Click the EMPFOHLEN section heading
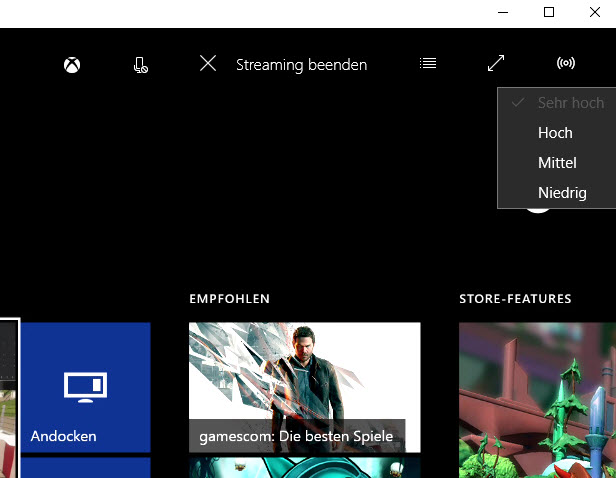616x478 pixels. 229,299
